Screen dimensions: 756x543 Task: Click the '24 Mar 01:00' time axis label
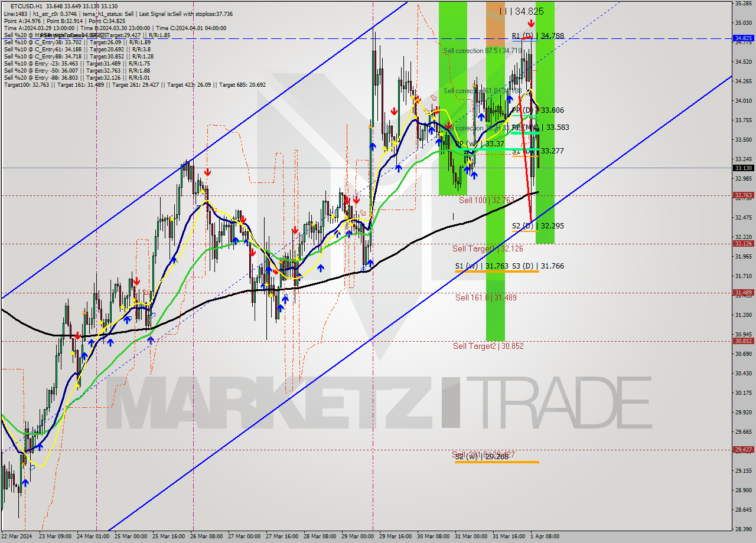tap(93, 537)
